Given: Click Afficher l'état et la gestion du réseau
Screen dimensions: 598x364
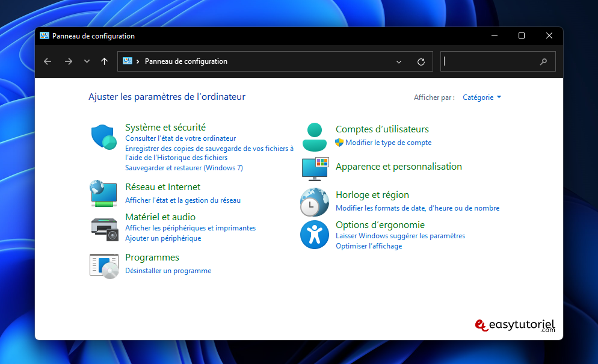Looking at the screenshot, I should pos(183,200).
